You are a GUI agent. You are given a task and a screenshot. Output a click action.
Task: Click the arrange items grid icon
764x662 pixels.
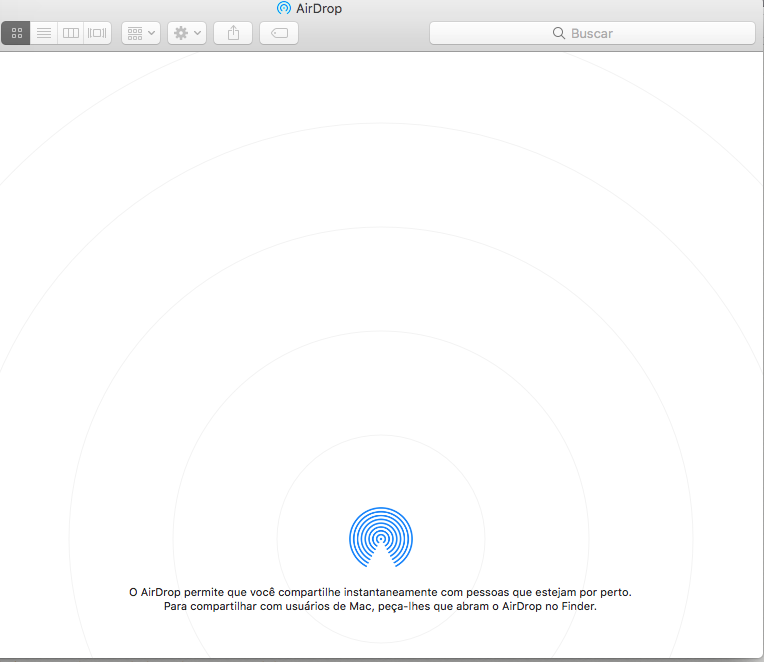pos(135,33)
